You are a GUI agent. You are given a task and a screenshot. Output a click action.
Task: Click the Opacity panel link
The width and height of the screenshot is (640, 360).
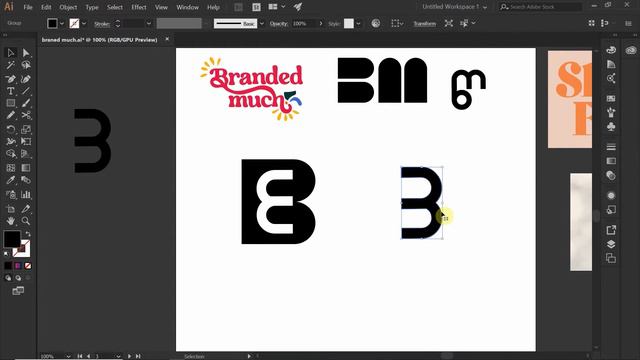[278, 24]
